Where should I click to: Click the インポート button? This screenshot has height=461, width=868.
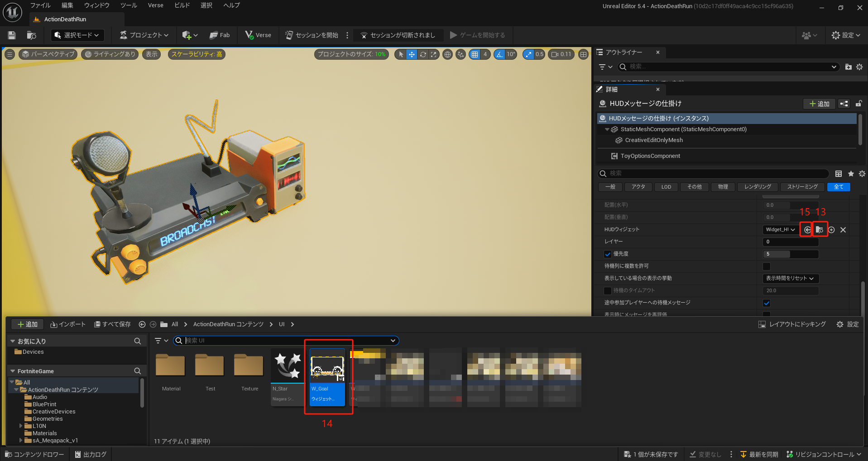click(68, 324)
